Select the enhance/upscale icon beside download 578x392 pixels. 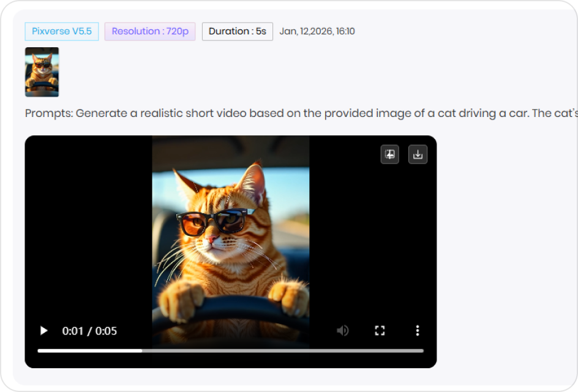pyautogui.click(x=389, y=154)
